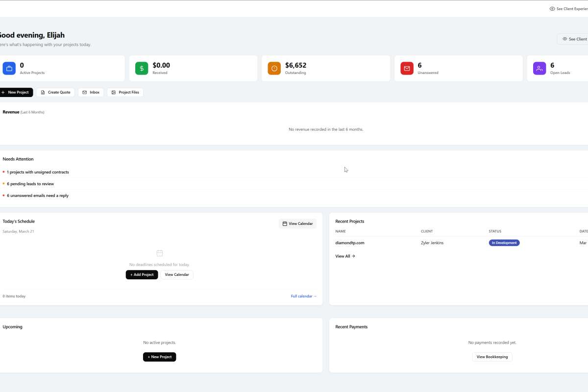Open the Create Quote button
Screen dimensions: 588x392
pos(55,93)
